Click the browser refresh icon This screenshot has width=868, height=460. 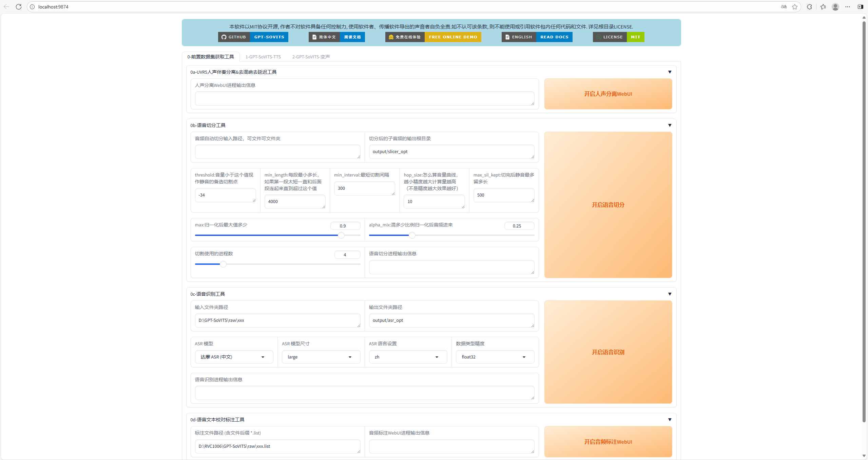click(x=19, y=7)
